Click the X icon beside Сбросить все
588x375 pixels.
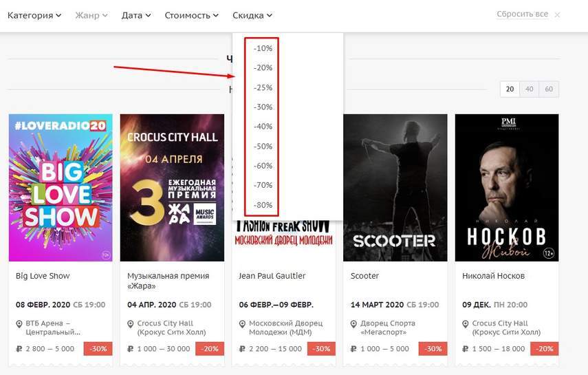click(x=557, y=14)
